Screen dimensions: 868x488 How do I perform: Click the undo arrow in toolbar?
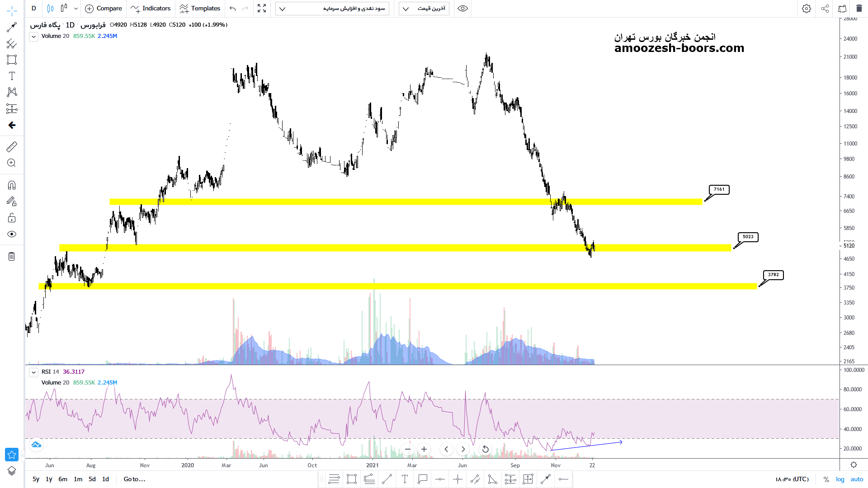232,9
